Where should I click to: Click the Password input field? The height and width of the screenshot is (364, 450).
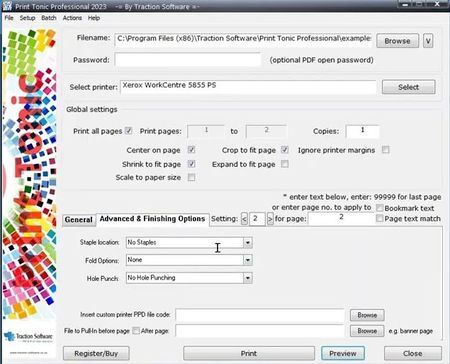(x=188, y=60)
